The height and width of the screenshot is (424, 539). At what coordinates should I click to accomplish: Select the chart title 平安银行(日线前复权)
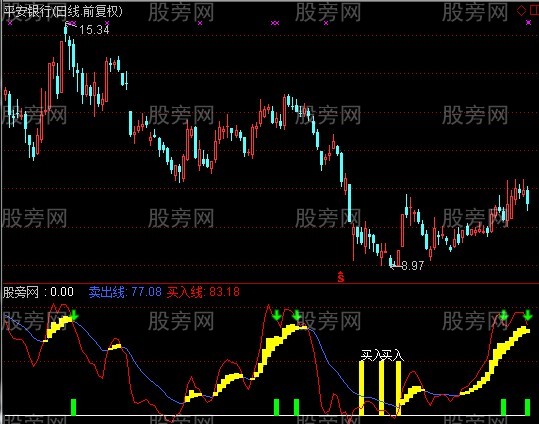pos(63,12)
